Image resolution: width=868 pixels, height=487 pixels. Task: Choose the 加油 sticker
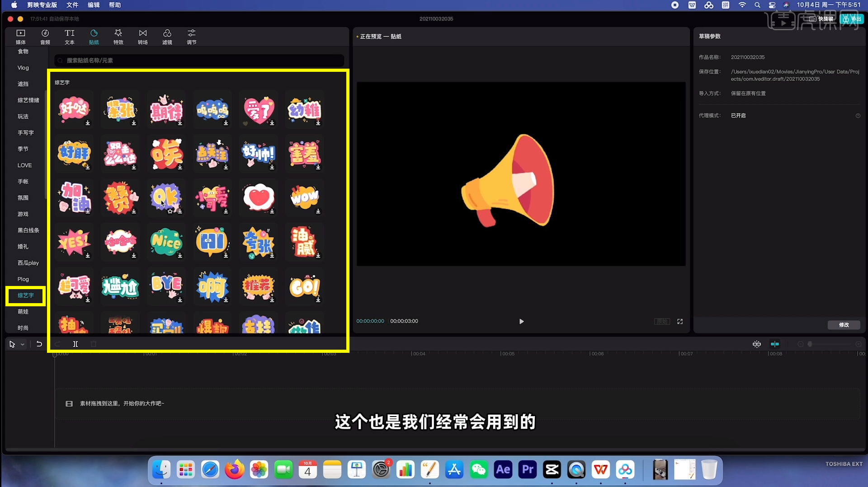click(74, 197)
